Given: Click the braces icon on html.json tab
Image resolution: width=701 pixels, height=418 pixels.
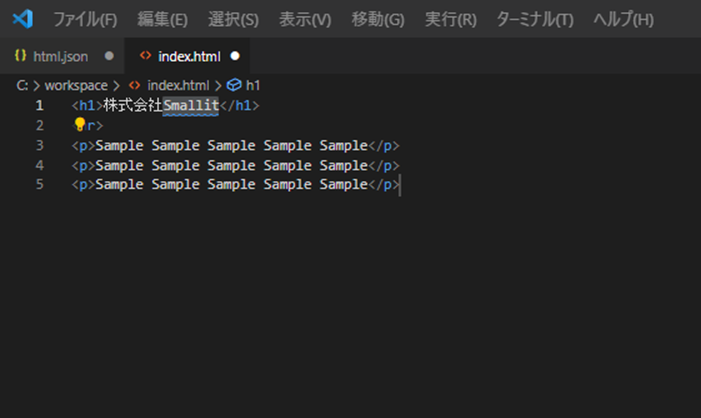Looking at the screenshot, I should pyautogui.click(x=20, y=56).
